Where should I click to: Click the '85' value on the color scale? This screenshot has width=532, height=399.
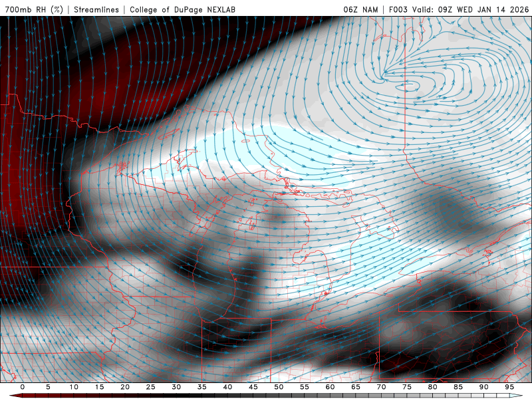tap(458, 387)
